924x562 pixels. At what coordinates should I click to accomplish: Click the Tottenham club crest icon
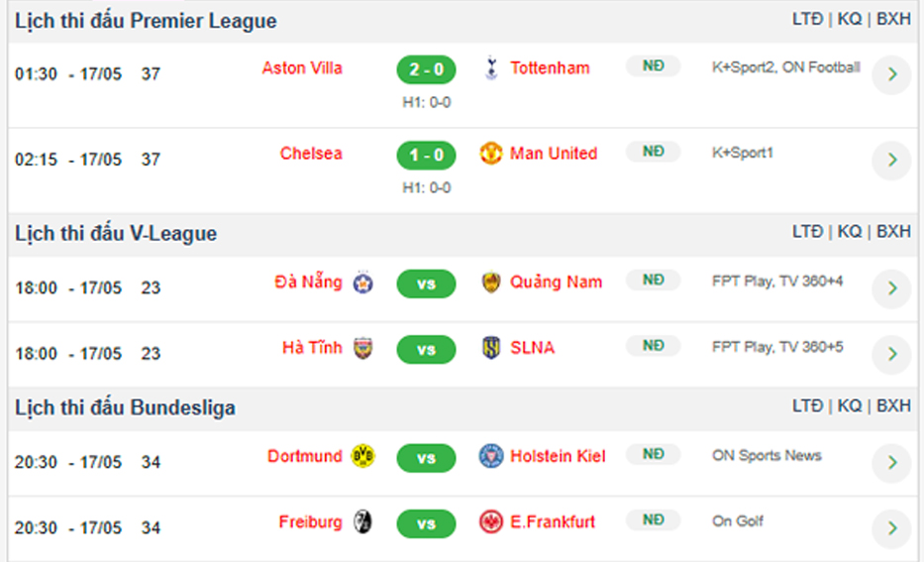pos(491,67)
